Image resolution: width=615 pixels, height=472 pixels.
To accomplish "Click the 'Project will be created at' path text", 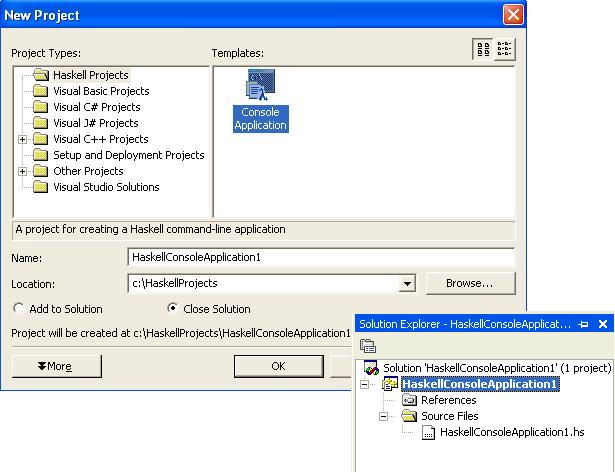I will (181, 333).
